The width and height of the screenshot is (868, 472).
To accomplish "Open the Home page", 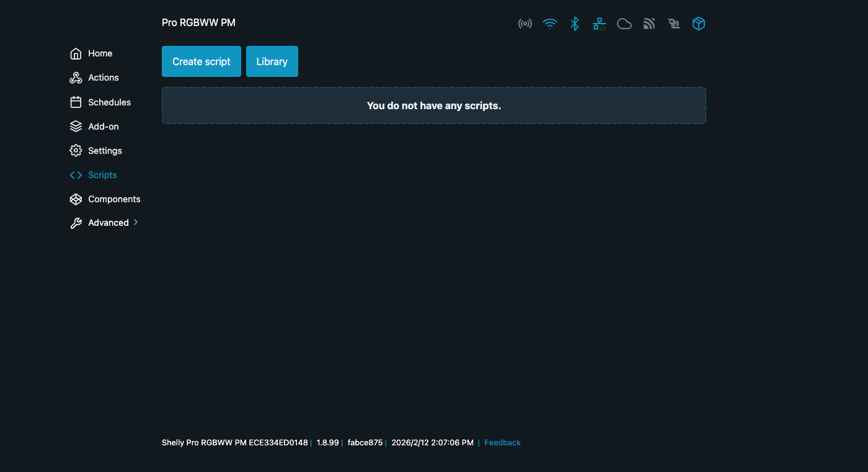I will point(100,53).
